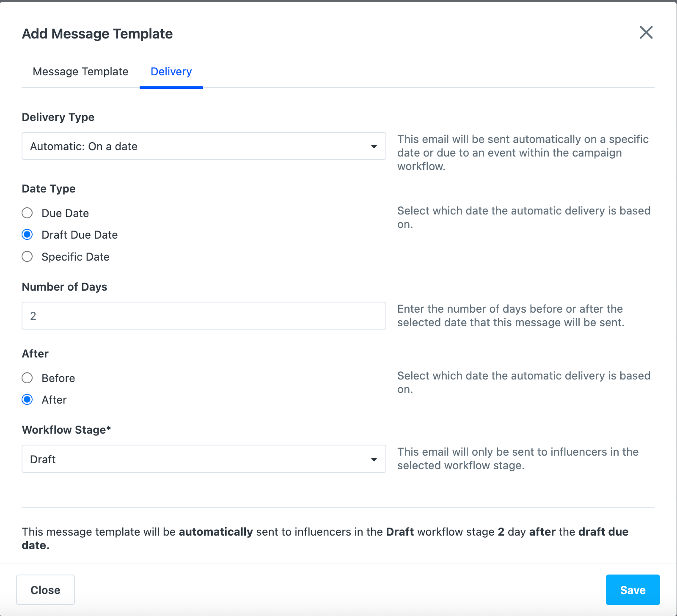Click the 'Number of Days' field label

point(64,287)
